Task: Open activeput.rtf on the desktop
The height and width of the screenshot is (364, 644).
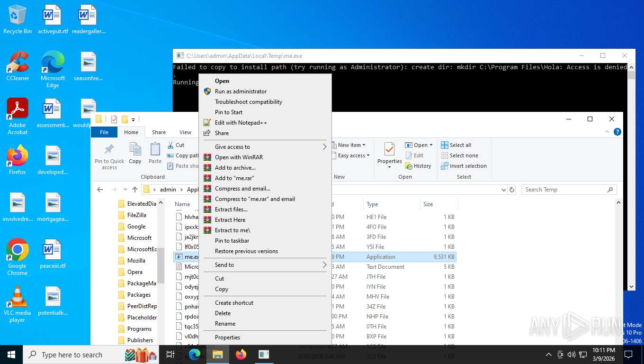Action: pyautogui.click(x=53, y=20)
